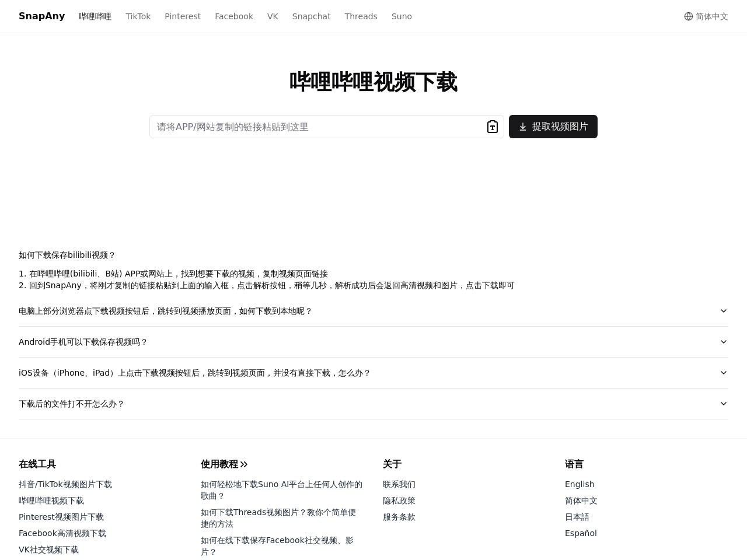747x560 pixels.
Task: Open the 使用教程 heading link
Action: coord(224,464)
